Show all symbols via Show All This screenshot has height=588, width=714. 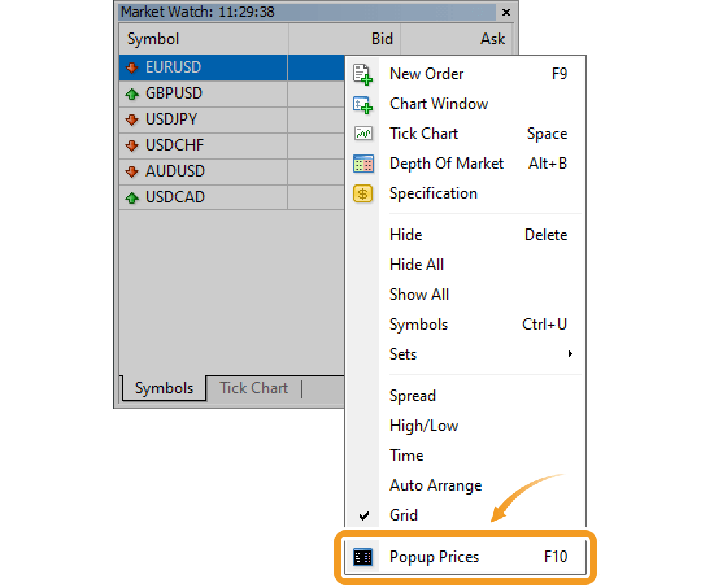(x=419, y=294)
